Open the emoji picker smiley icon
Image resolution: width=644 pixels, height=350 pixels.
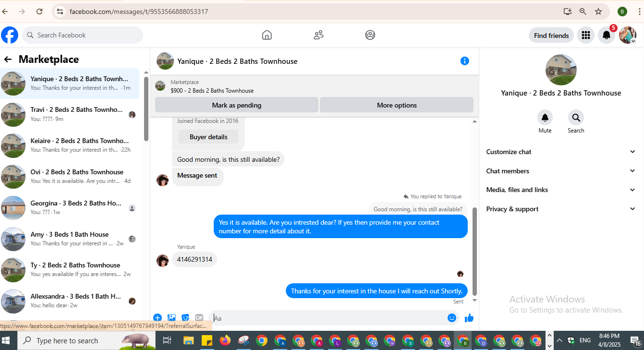tap(451, 318)
